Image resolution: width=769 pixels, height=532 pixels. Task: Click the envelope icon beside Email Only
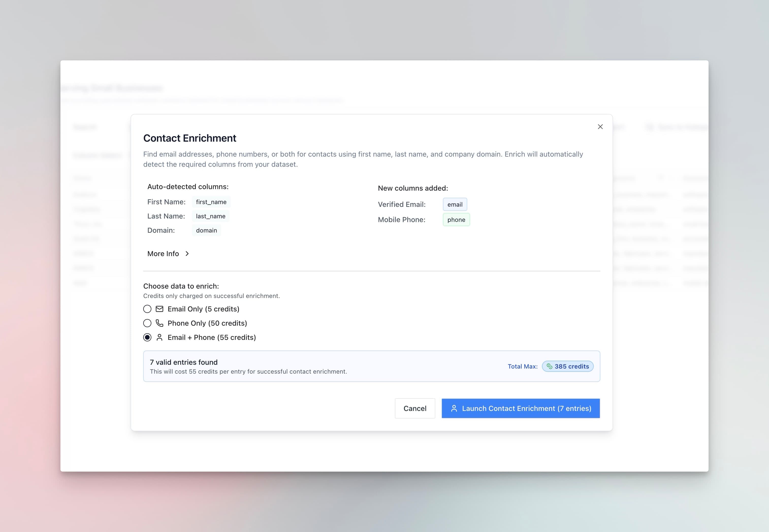point(159,309)
